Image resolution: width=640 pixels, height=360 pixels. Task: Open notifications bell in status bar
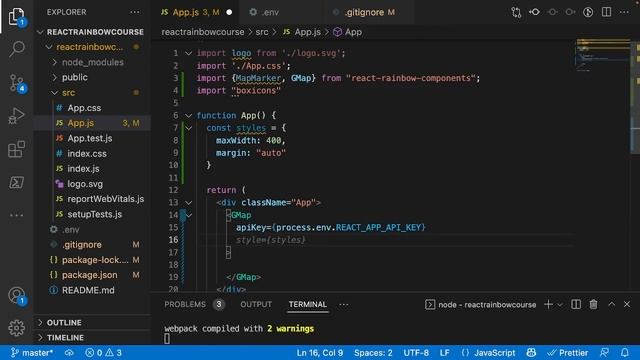click(624, 353)
